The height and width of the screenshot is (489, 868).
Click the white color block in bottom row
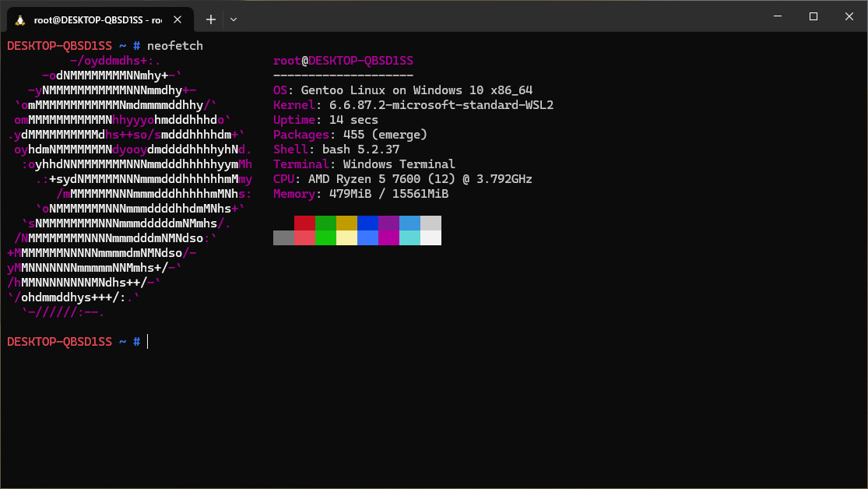pos(430,237)
